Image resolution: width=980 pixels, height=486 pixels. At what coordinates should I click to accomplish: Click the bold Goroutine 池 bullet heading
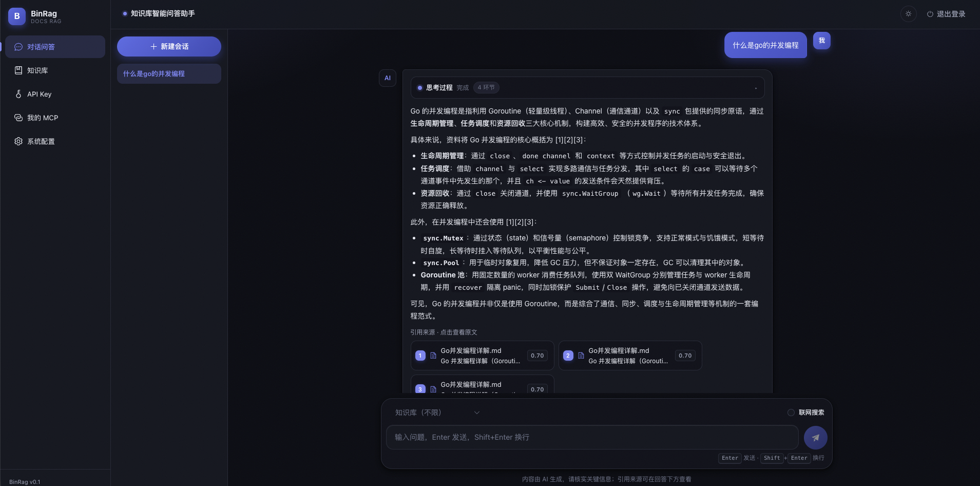443,275
